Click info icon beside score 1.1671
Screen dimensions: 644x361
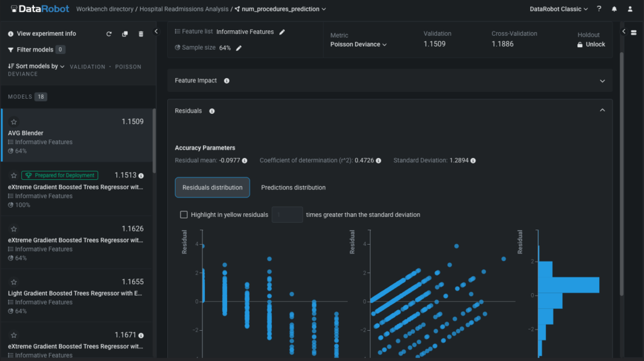(x=141, y=336)
